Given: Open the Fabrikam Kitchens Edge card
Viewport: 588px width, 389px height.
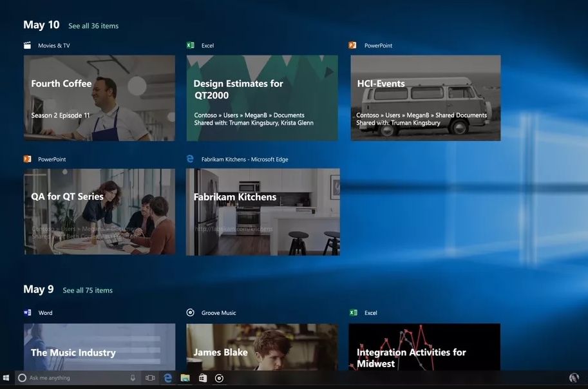Looking at the screenshot, I should pos(263,212).
